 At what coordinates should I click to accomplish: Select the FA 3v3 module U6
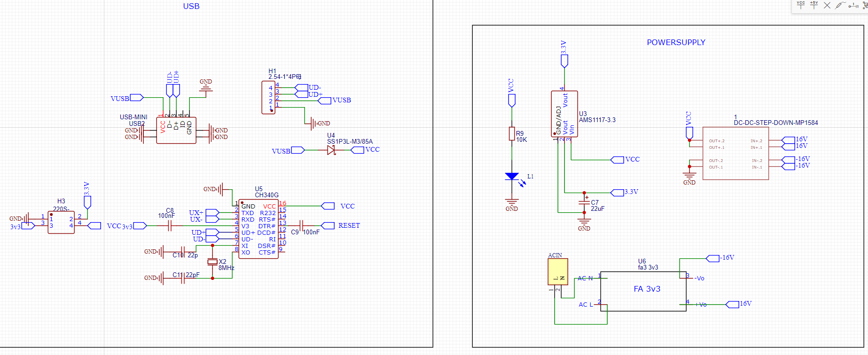point(643,291)
